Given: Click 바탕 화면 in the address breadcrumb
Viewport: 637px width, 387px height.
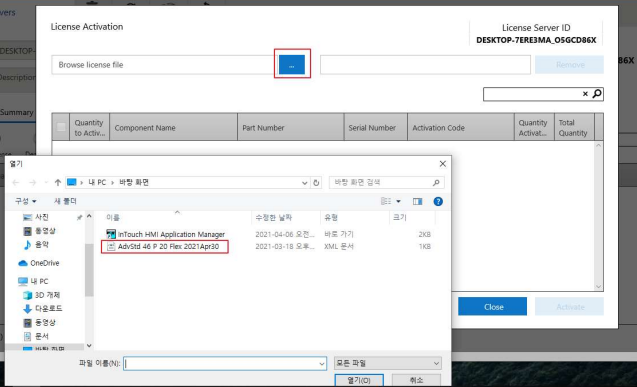Looking at the screenshot, I should 134,182.
